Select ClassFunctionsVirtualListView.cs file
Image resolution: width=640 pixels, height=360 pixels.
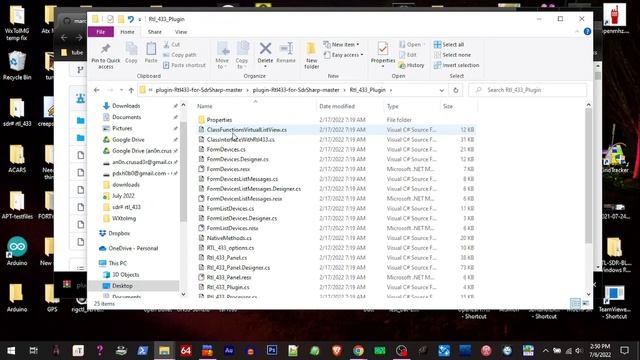(336, 130)
